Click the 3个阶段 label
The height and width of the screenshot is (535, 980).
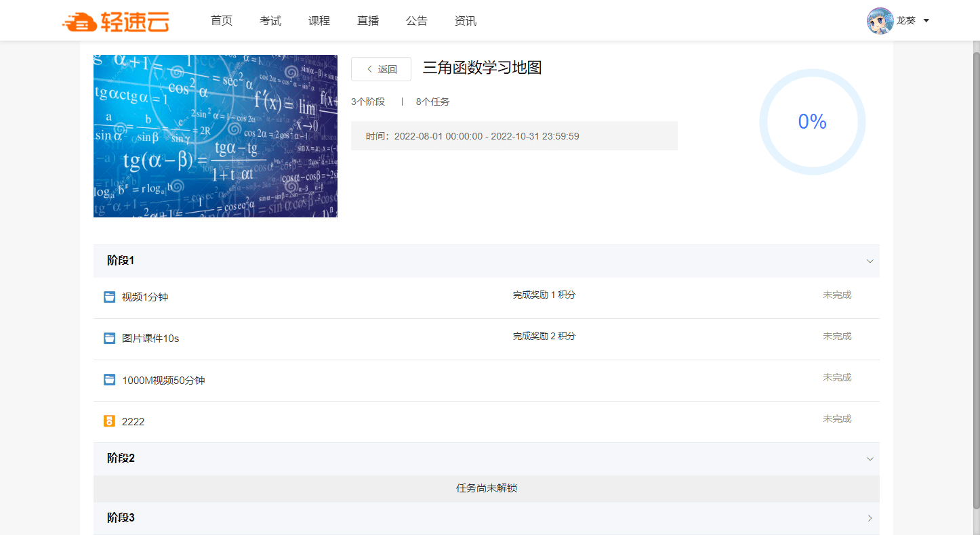pos(368,102)
